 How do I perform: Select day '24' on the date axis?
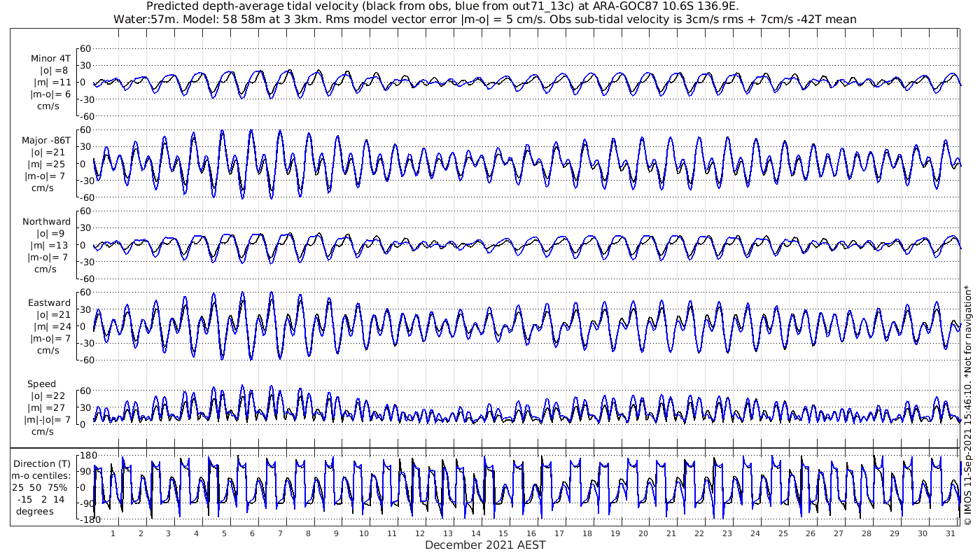click(x=755, y=533)
